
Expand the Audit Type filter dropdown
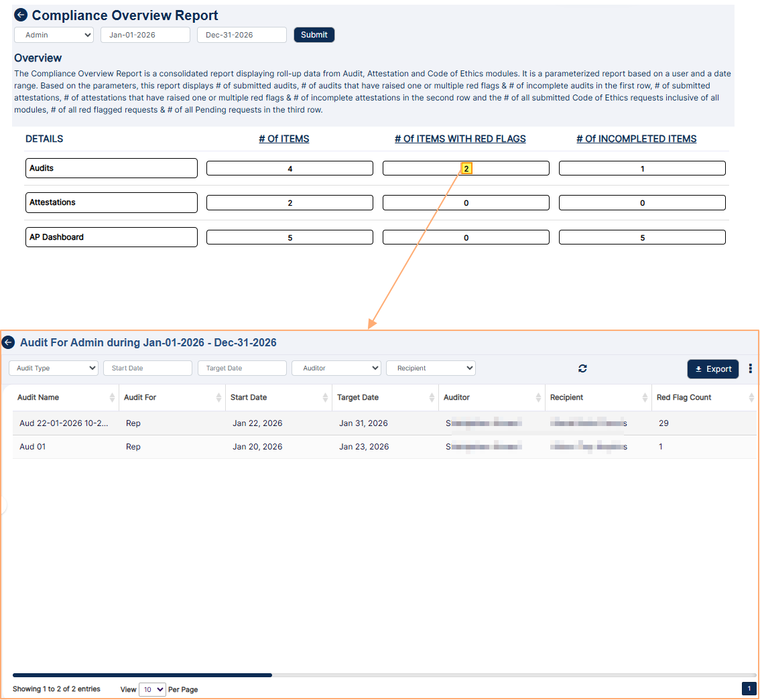54,368
